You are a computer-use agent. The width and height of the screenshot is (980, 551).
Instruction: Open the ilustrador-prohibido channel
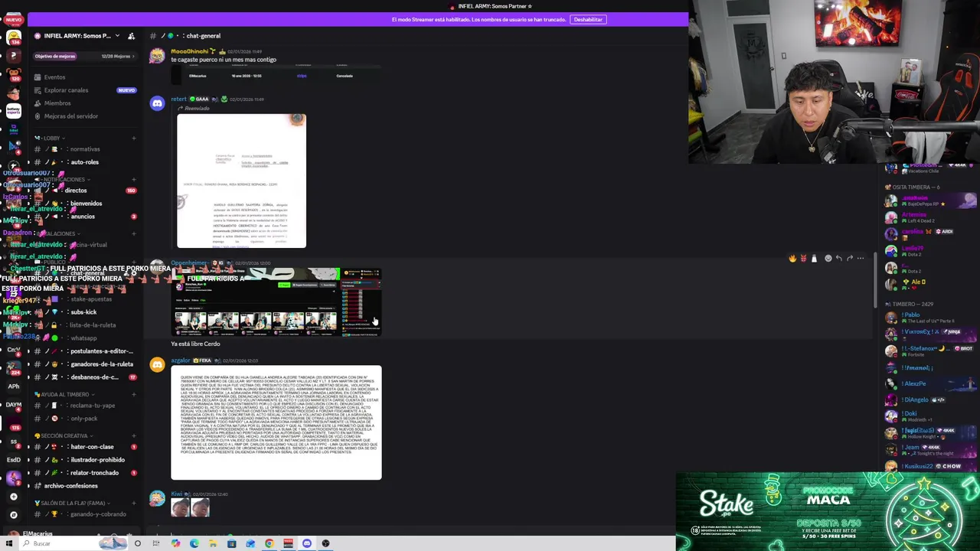84,460
